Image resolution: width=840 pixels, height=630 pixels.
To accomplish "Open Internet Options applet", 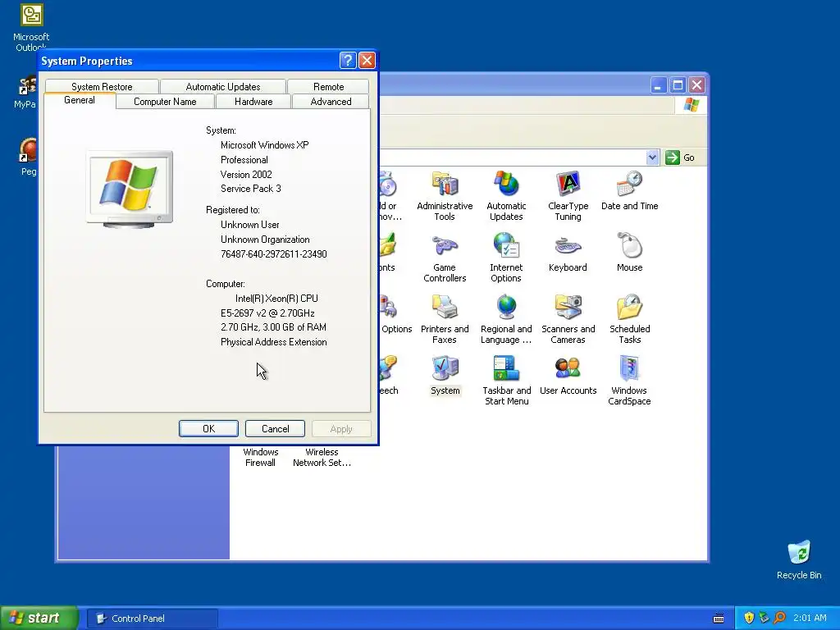I will coord(506,257).
